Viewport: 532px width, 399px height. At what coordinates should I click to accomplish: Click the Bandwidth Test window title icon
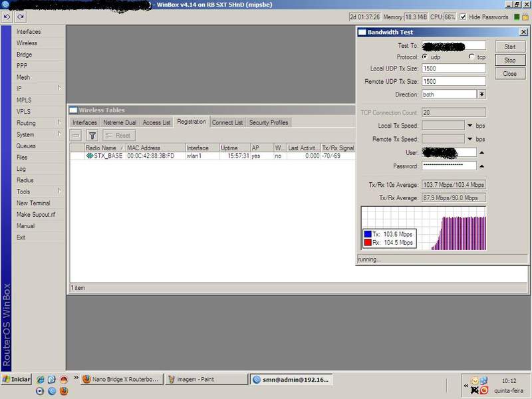point(362,32)
